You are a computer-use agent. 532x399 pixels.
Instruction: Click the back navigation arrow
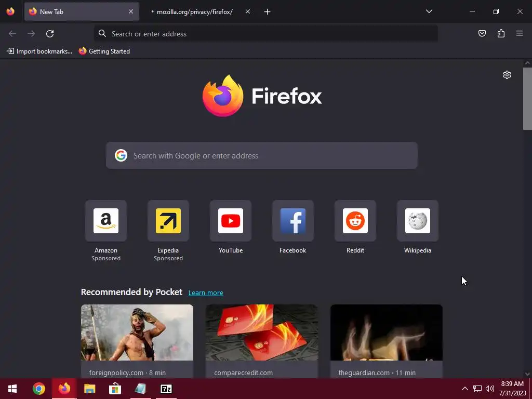click(x=12, y=34)
